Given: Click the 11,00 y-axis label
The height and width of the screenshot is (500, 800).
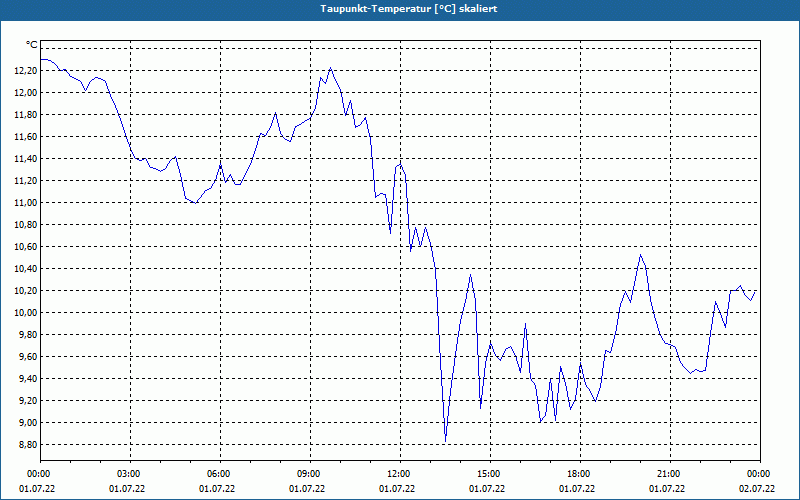Looking at the screenshot, I should pos(26,203).
